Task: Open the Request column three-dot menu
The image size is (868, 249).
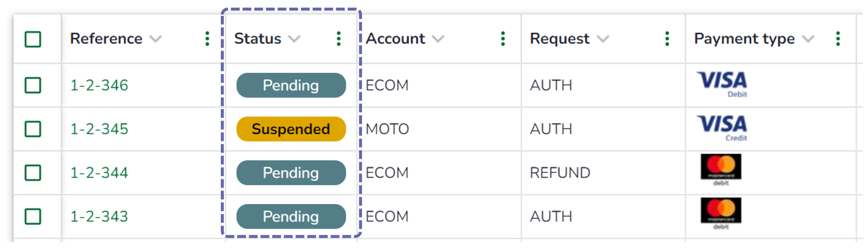Action: (667, 39)
